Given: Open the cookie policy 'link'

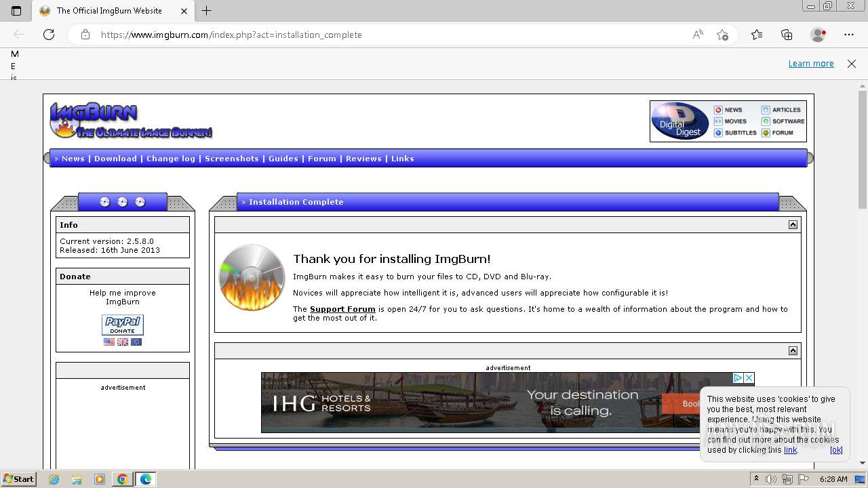Looking at the screenshot, I should coord(790,450).
